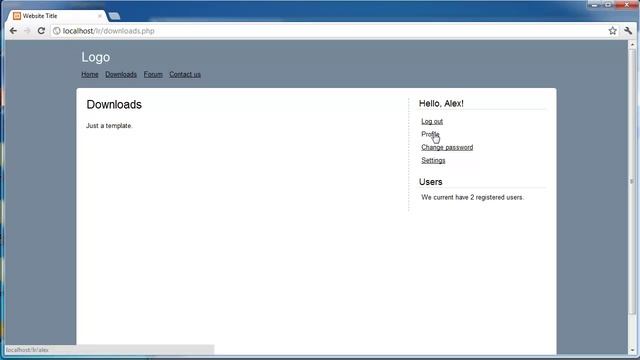Open the Forum navigation link
The width and height of the screenshot is (640, 360).
[153, 74]
